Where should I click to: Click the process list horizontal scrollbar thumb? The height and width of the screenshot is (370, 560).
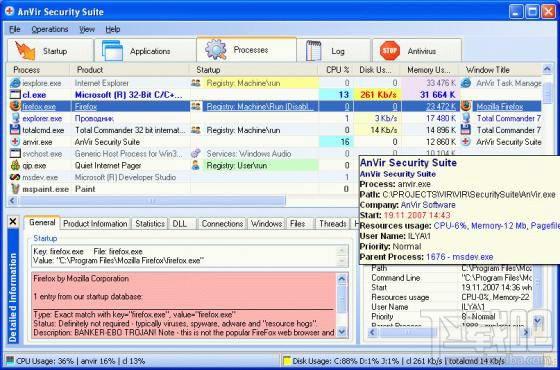(152, 201)
